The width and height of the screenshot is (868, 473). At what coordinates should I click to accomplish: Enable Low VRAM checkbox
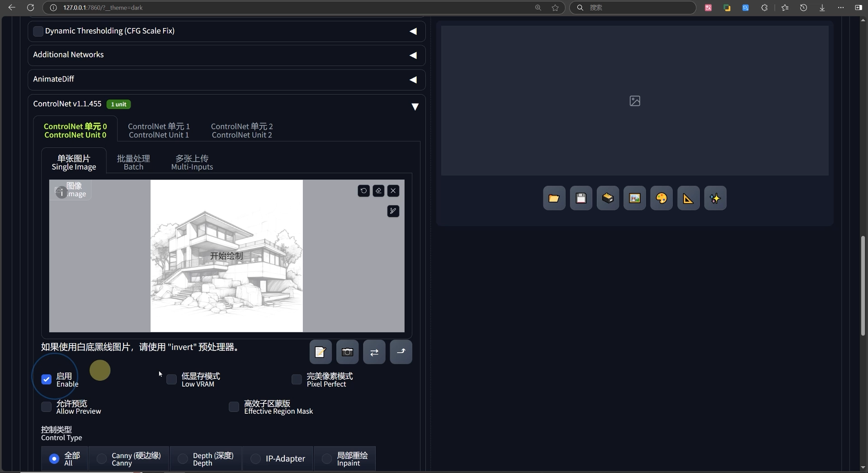(171, 379)
